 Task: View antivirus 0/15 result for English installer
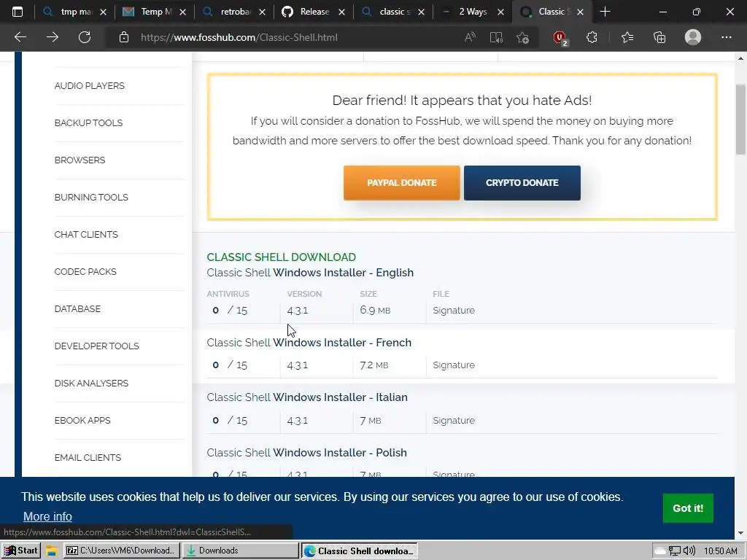(x=230, y=311)
